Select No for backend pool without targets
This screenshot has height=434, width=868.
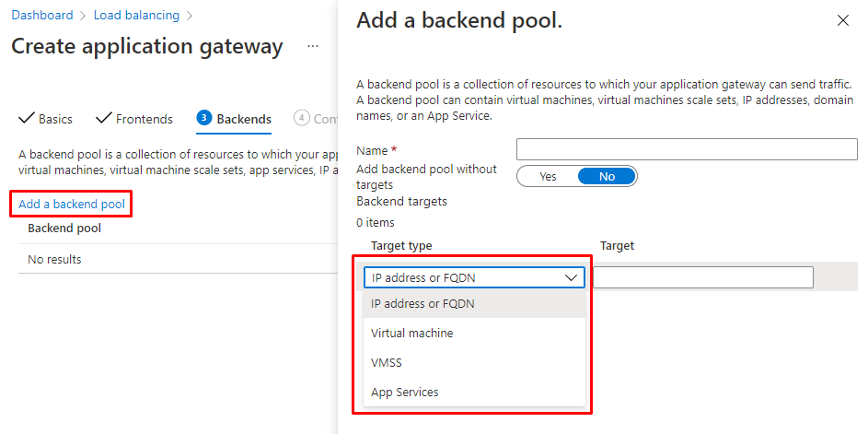click(x=607, y=176)
